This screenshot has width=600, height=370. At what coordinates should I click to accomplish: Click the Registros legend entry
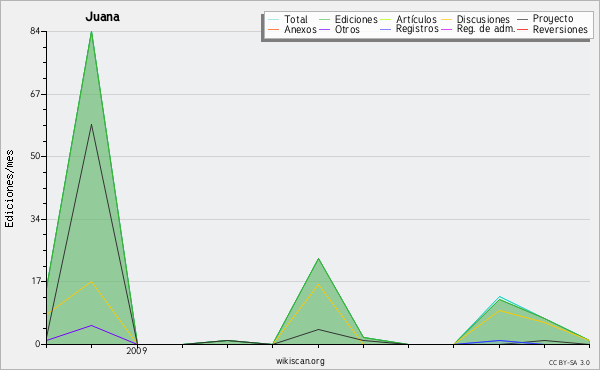[x=417, y=29]
